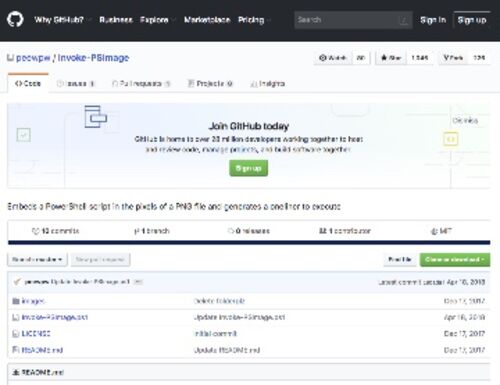Open the latest commit author peewpw link
Viewport: 500px width, 385px height.
(x=37, y=282)
